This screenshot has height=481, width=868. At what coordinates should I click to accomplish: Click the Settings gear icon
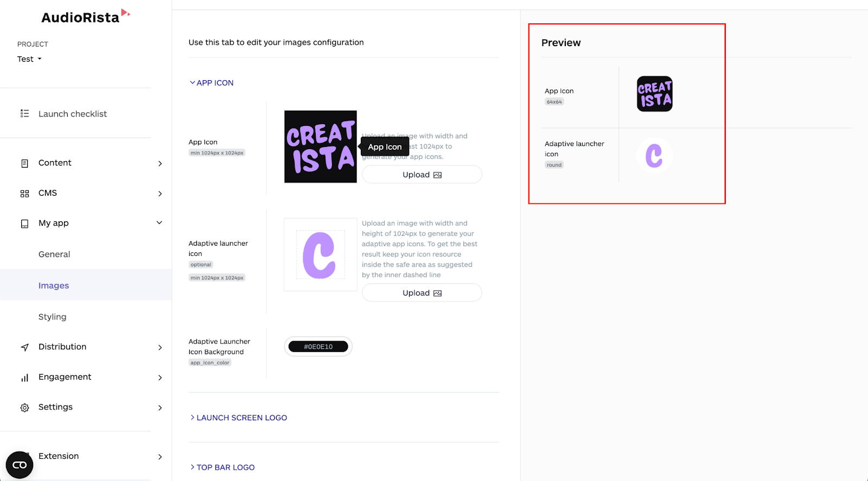pyautogui.click(x=24, y=408)
